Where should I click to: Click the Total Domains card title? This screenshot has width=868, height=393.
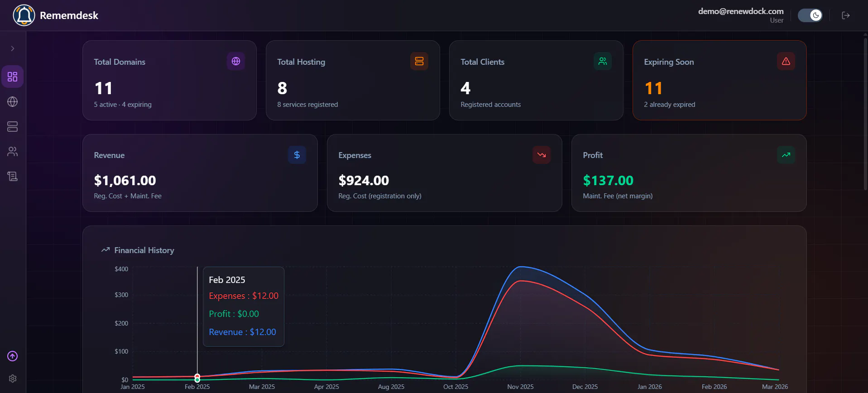tap(120, 62)
